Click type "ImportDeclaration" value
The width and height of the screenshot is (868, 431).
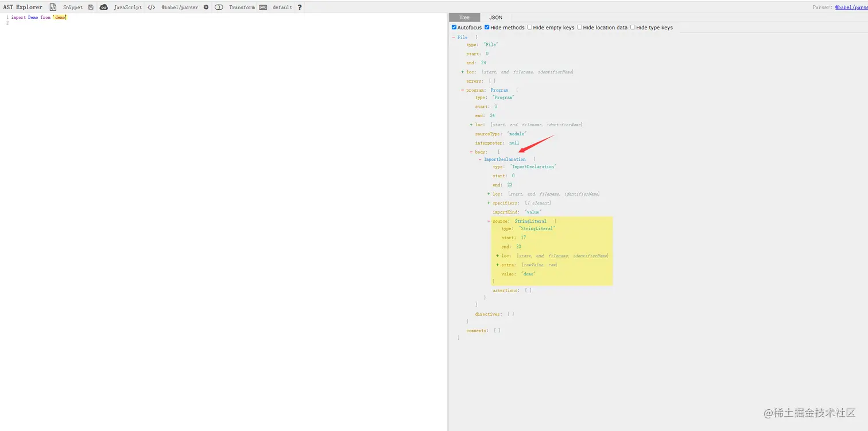point(533,166)
